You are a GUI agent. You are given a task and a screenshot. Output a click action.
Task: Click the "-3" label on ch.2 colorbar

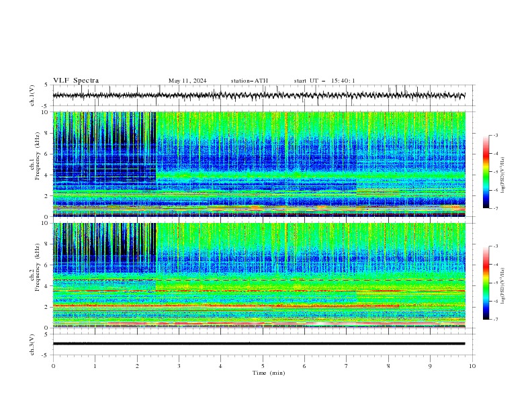tap(495, 246)
